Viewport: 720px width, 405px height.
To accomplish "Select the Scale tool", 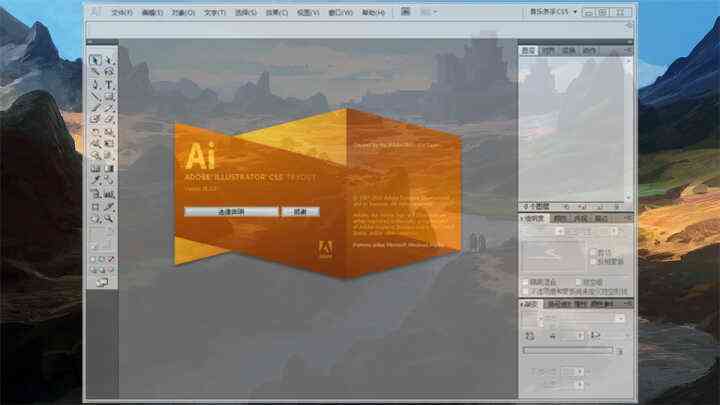I will [109, 132].
